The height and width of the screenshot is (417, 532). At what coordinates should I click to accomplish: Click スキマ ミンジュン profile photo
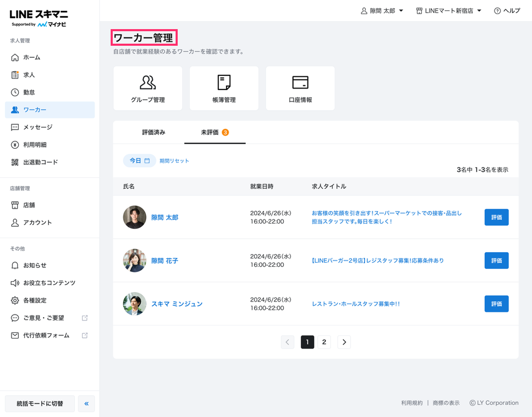(135, 304)
